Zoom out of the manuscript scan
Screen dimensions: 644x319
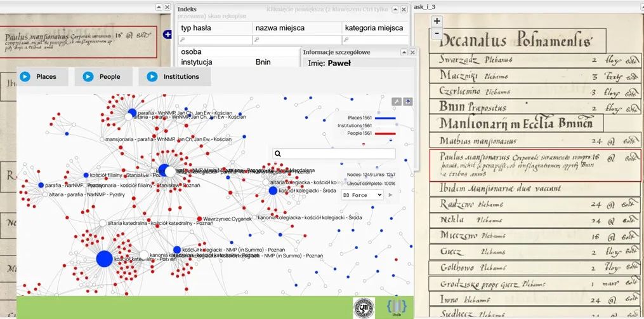click(437, 33)
